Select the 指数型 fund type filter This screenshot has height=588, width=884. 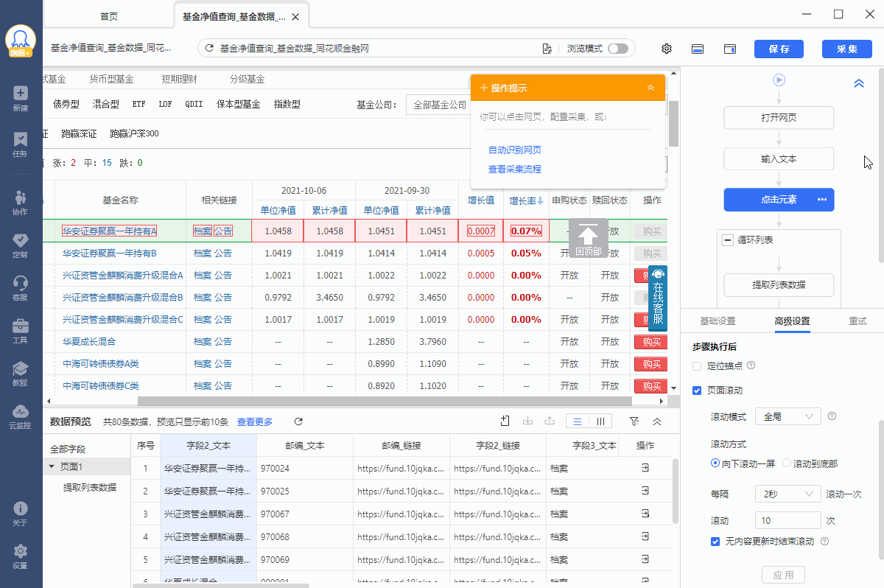(287, 104)
